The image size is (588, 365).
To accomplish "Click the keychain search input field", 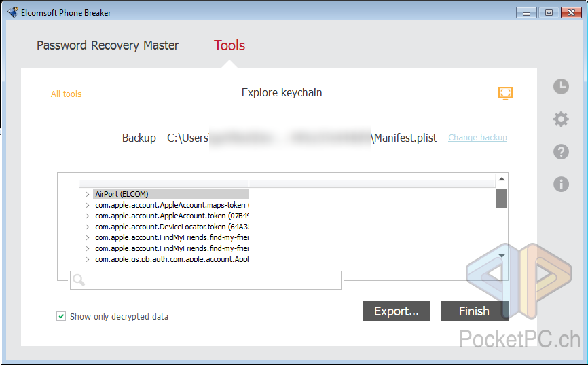I will pos(206,280).
